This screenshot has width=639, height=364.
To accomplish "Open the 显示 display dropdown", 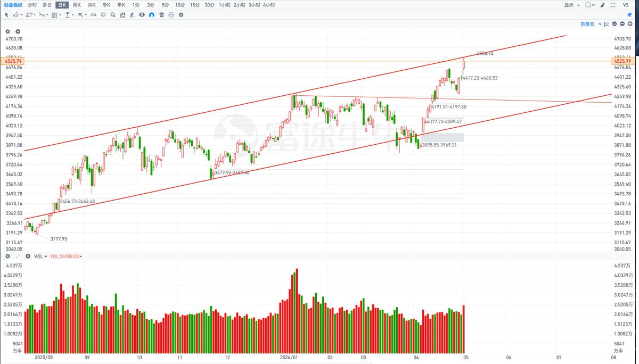I will coord(572,5).
